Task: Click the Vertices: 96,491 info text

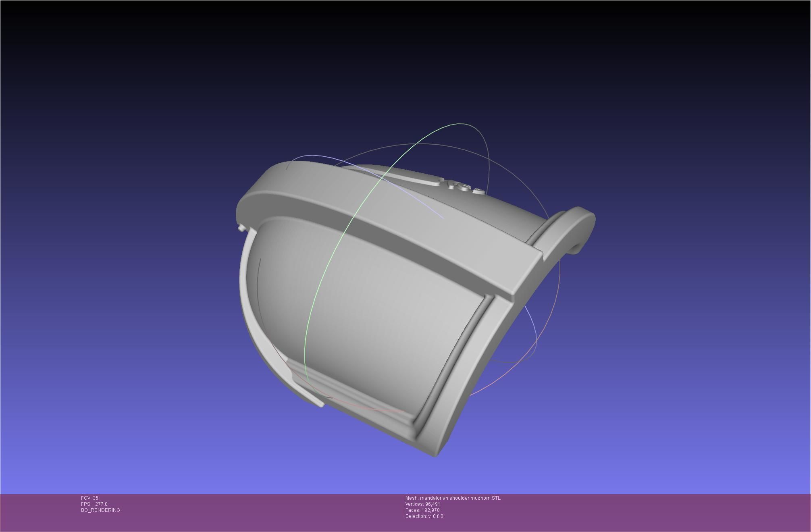Action: 423,504
